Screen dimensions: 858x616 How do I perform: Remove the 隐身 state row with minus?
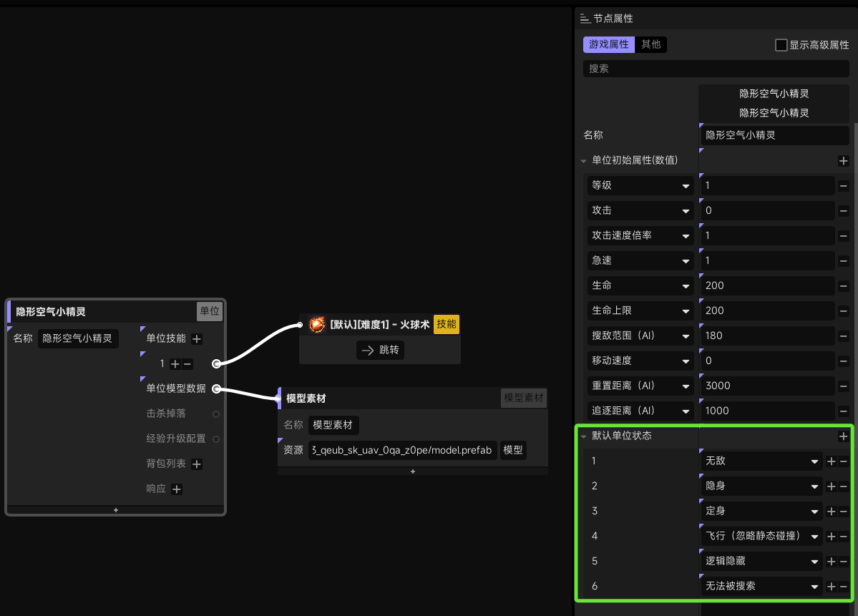[844, 487]
